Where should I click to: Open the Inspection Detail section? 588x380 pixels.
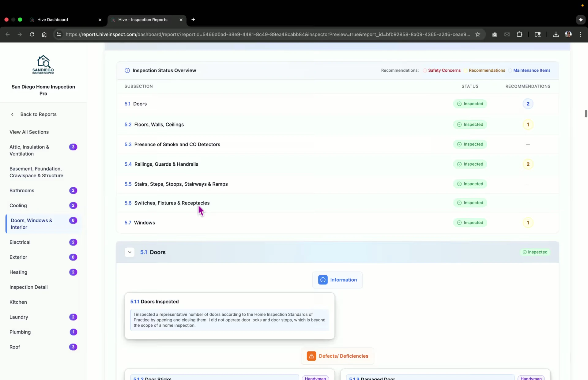click(x=43, y=287)
